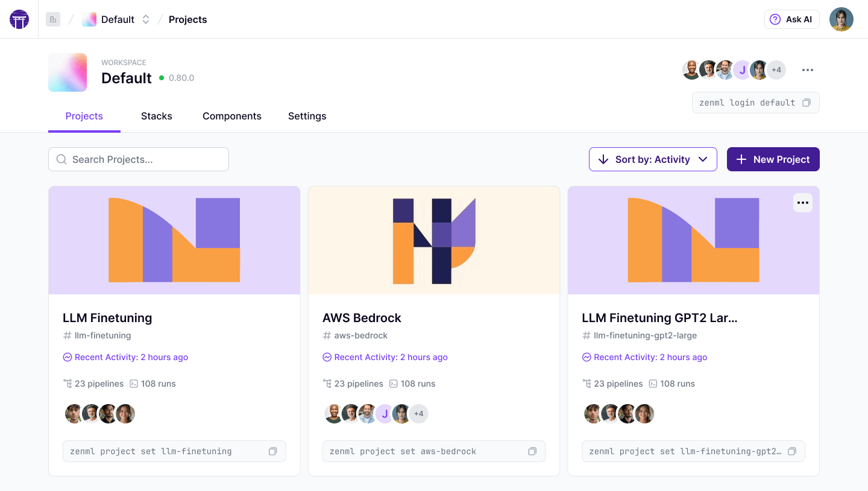Viewport: 868px width, 491px height.
Task: Switch to the Components tab
Action: coord(232,116)
